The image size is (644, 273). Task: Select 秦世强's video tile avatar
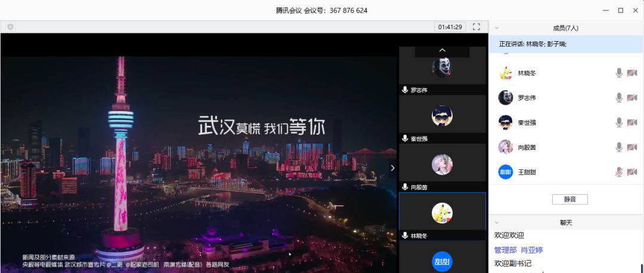click(x=442, y=116)
